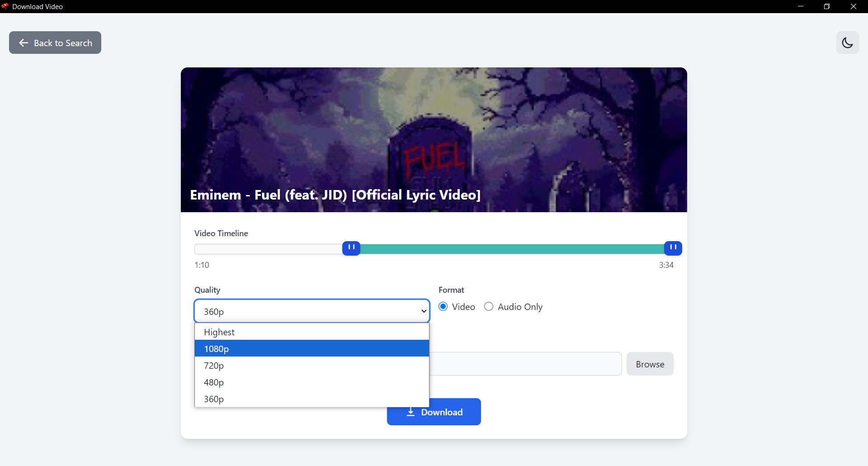Go back using the Back to Search button
Image resolution: width=868 pixels, height=466 pixels.
55,43
